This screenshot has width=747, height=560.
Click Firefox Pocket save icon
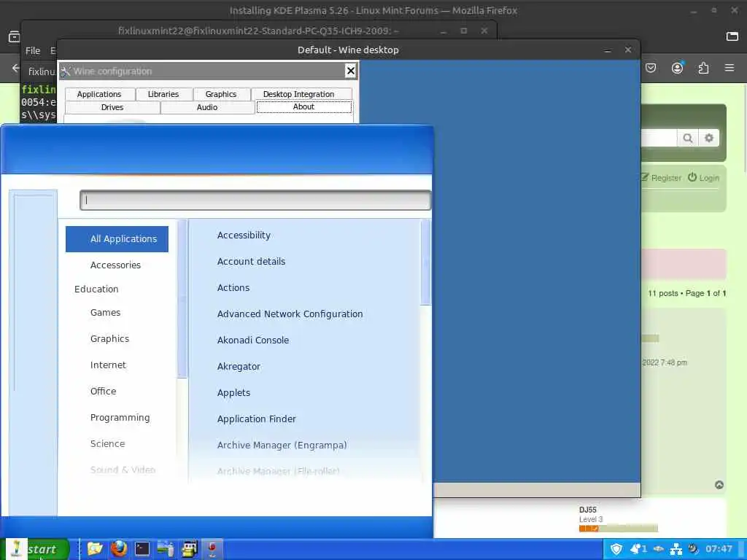651,68
